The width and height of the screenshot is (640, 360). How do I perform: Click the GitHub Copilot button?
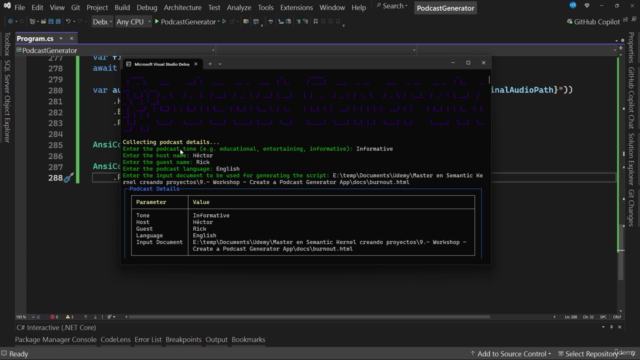[593, 22]
